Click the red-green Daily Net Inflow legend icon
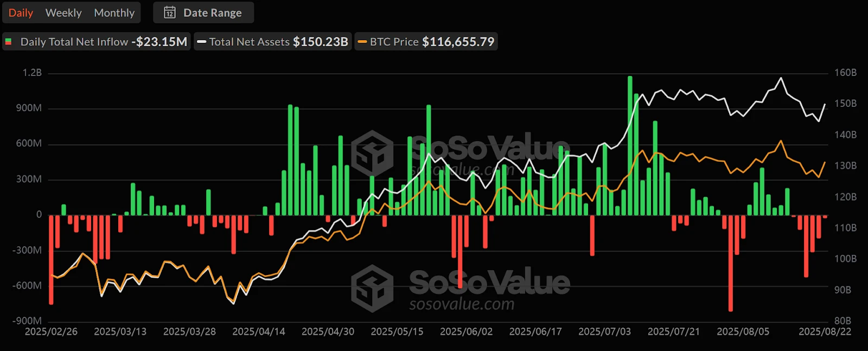Image resolution: width=868 pixels, height=351 pixels. 9,42
